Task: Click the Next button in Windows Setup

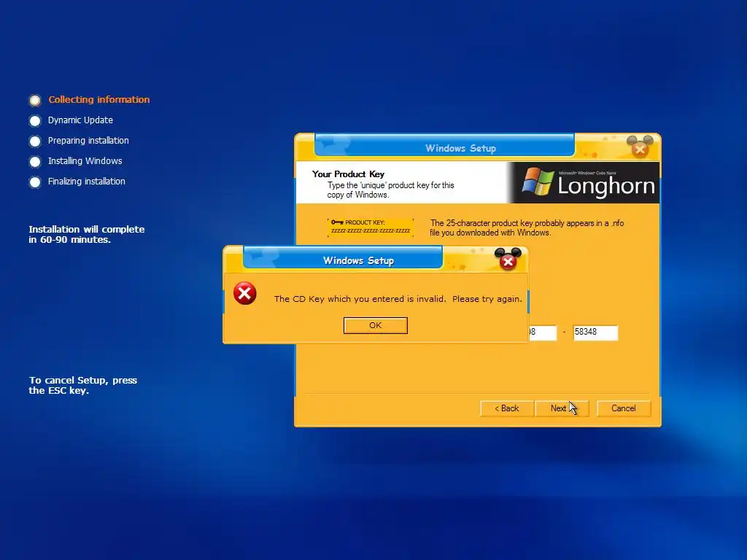Action: pos(562,408)
